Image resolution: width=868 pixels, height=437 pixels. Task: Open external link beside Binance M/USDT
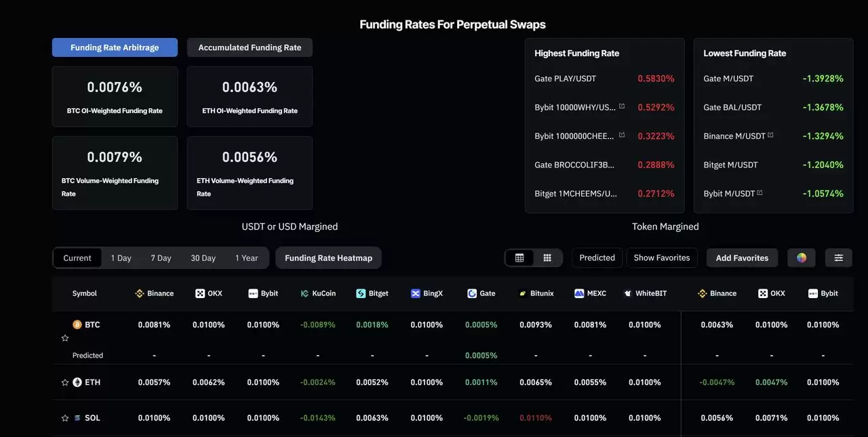[770, 136]
